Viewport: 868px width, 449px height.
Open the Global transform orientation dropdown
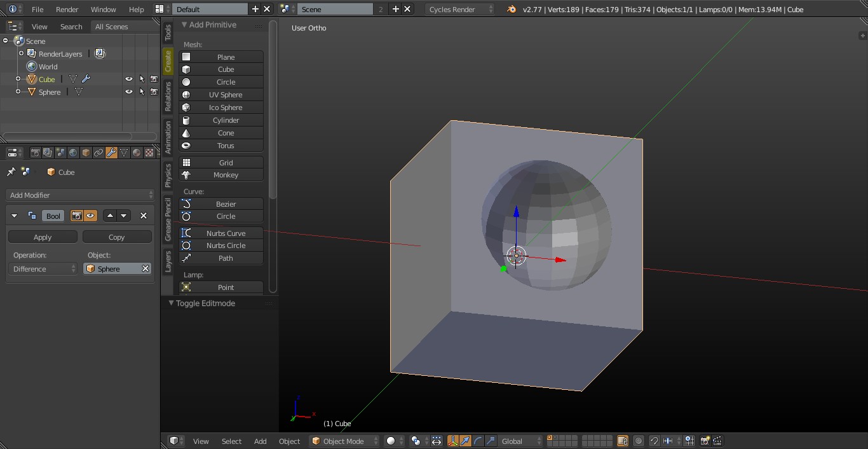click(x=522, y=441)
